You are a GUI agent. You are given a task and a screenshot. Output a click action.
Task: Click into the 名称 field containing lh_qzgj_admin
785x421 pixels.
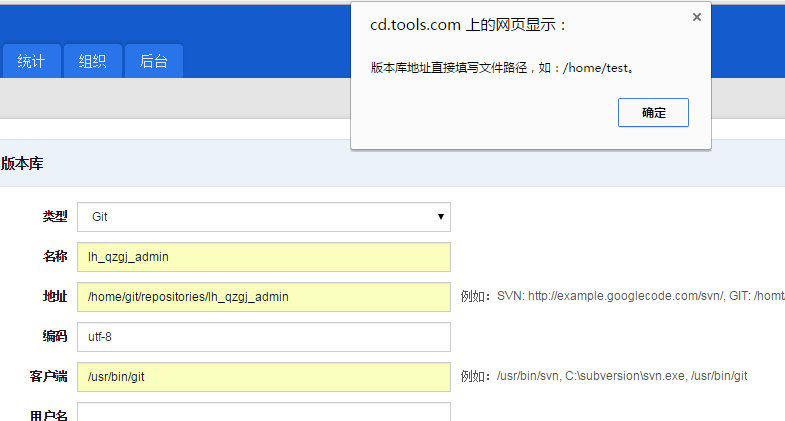pyautogui.click(x=264, y=257)
